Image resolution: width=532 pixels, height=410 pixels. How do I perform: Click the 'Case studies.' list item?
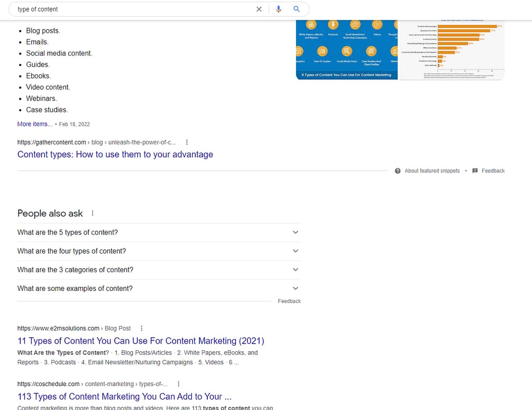[47, 110]
